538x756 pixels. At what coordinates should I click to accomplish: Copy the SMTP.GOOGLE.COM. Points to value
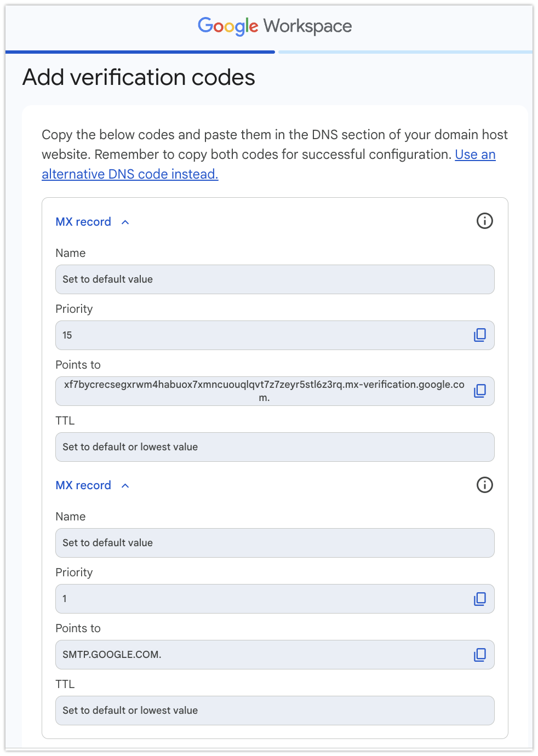[x=480, y=655]
